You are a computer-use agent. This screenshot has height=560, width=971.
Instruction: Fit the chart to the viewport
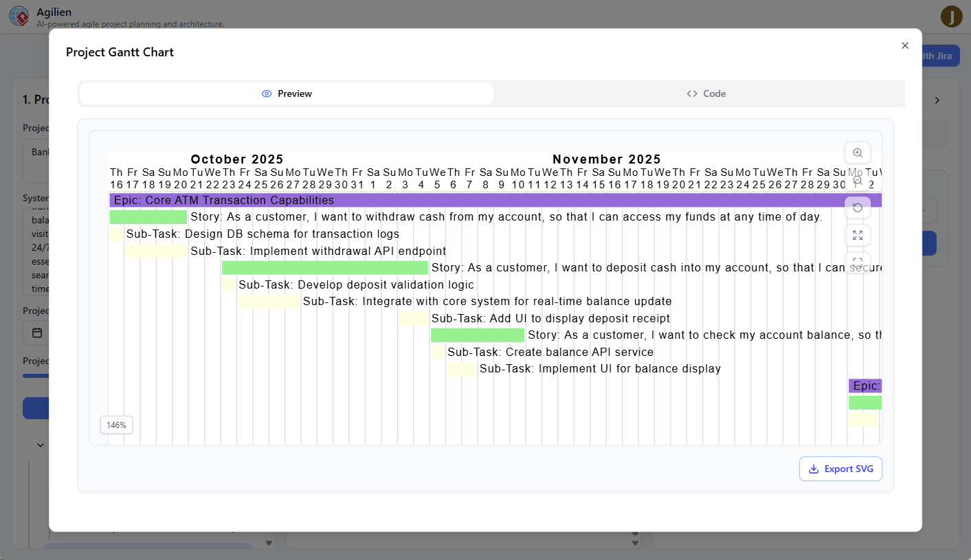[857, 261]
